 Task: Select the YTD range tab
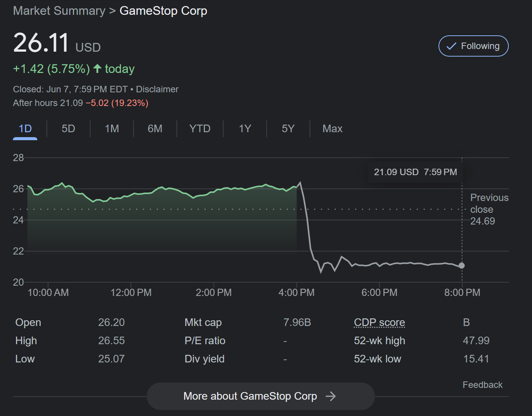(x=200, y=129)
